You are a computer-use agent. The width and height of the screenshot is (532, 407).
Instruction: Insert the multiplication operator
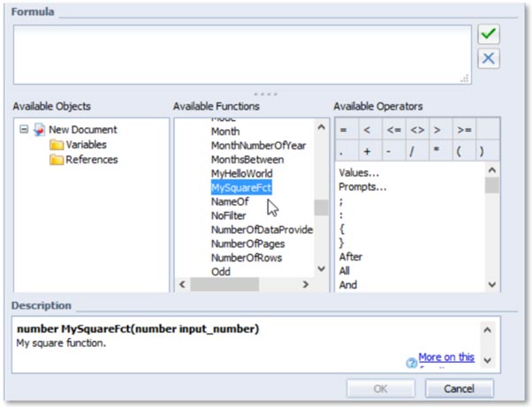(x=440, y=151)
